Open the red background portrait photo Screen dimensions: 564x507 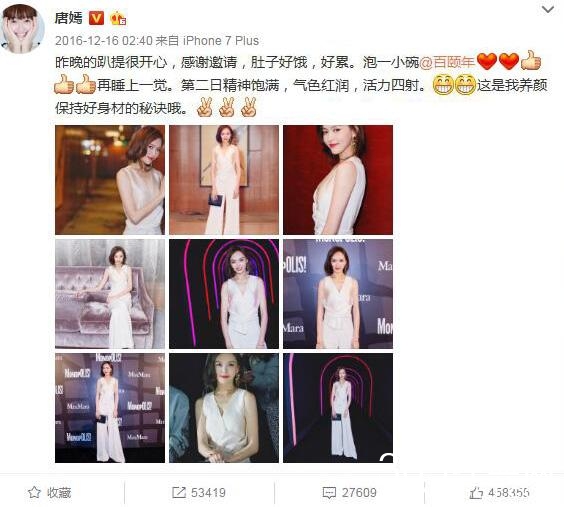click(x=338, y=180)
